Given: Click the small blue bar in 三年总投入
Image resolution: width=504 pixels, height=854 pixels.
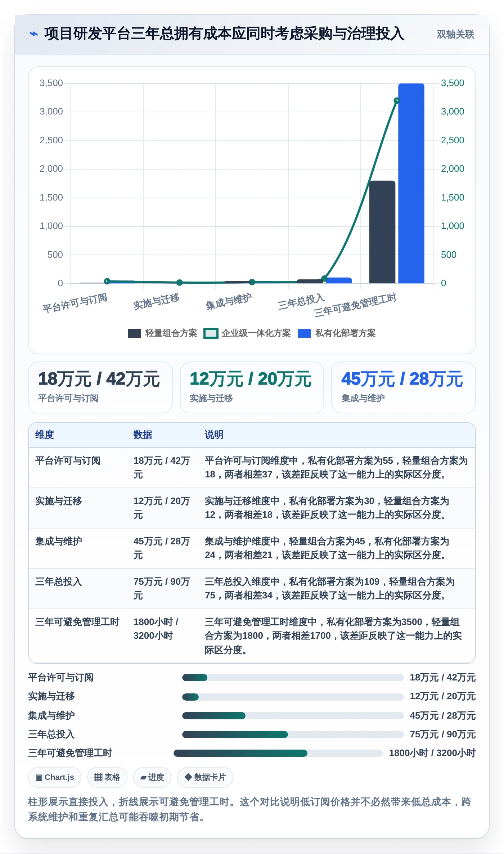Looking at the screenshot, I should pos(339,280).
